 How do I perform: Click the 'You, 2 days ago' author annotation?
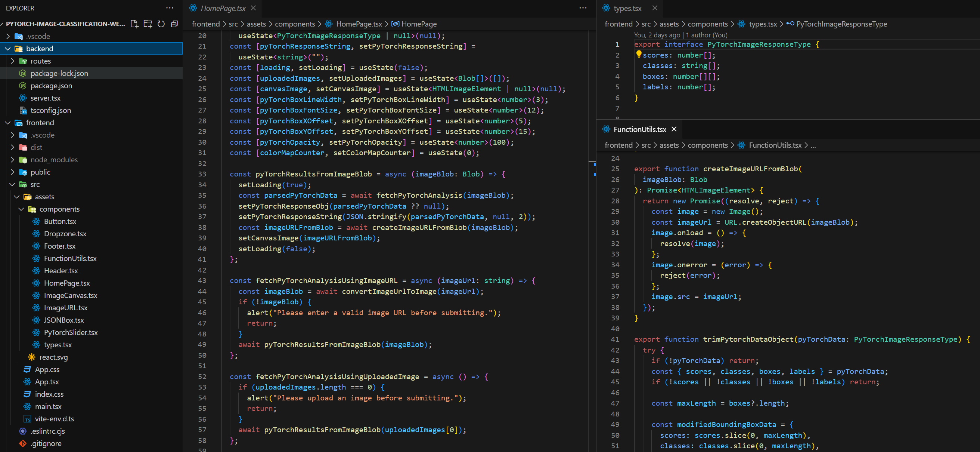coord(680,35)
